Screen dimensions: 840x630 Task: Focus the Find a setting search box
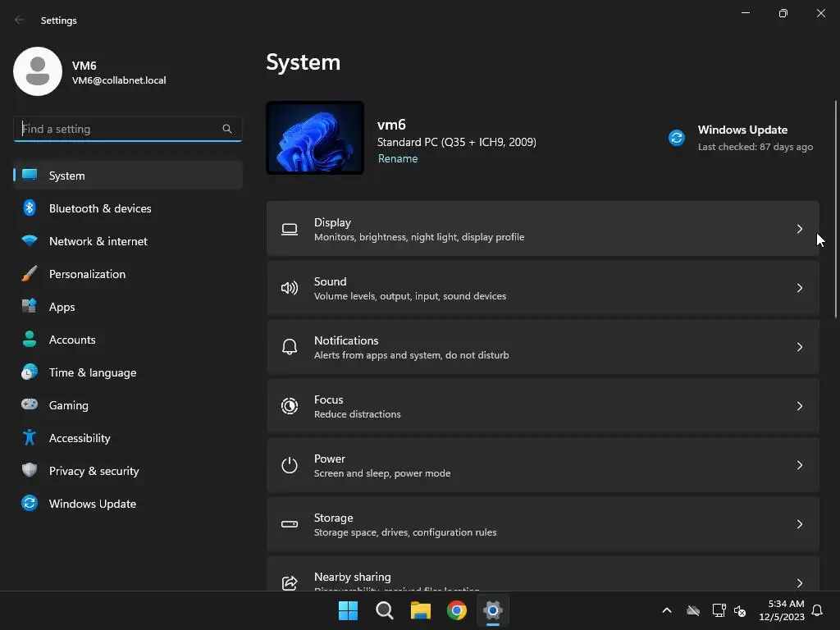[x=127, y=129]
